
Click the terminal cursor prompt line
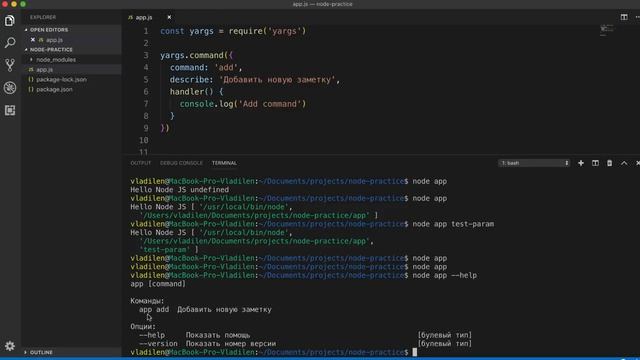pyautogui.click(x=273, y=352)
